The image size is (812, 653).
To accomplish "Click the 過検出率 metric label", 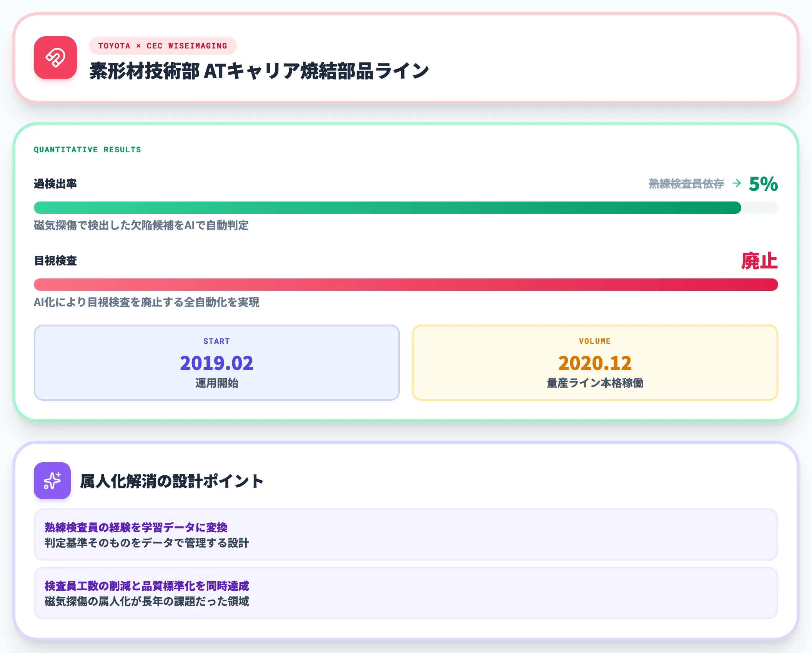I will (x=55, y=184).
